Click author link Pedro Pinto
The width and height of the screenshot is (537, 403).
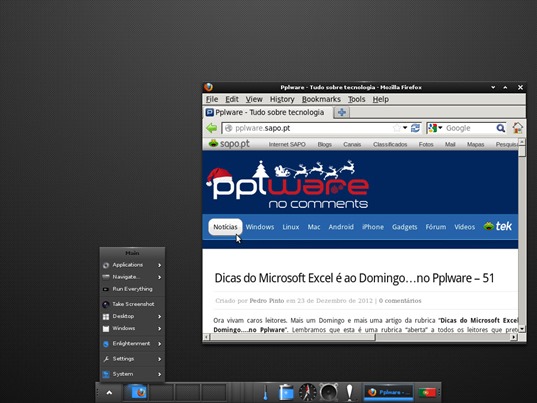click(267, 301)
